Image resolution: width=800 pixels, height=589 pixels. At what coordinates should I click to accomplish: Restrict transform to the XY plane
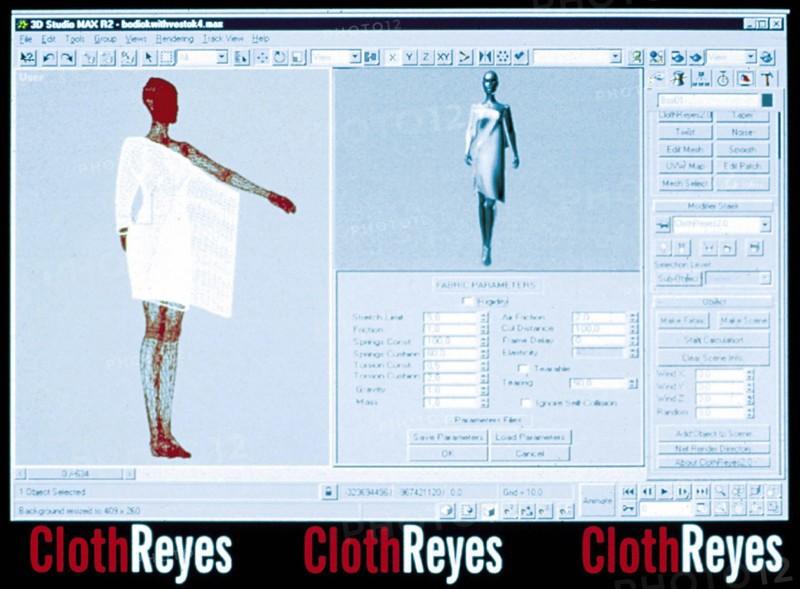point(443,57)
